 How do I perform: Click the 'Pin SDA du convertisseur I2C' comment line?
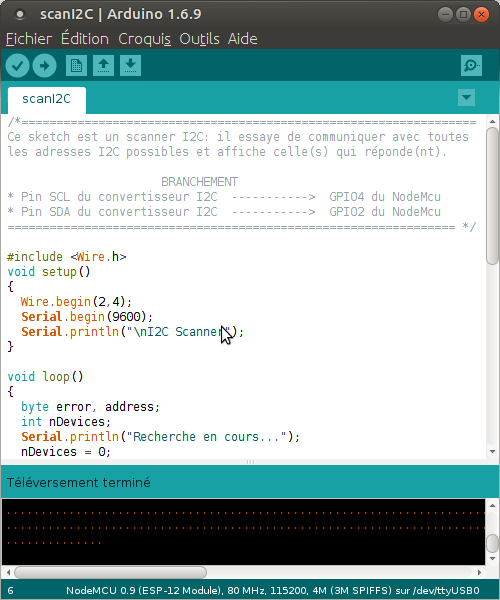coord(224,212)
